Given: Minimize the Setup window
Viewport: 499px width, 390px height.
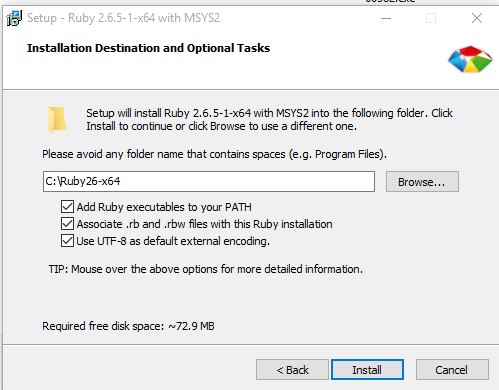Looking at the screenshot, I should click(386, 18).
